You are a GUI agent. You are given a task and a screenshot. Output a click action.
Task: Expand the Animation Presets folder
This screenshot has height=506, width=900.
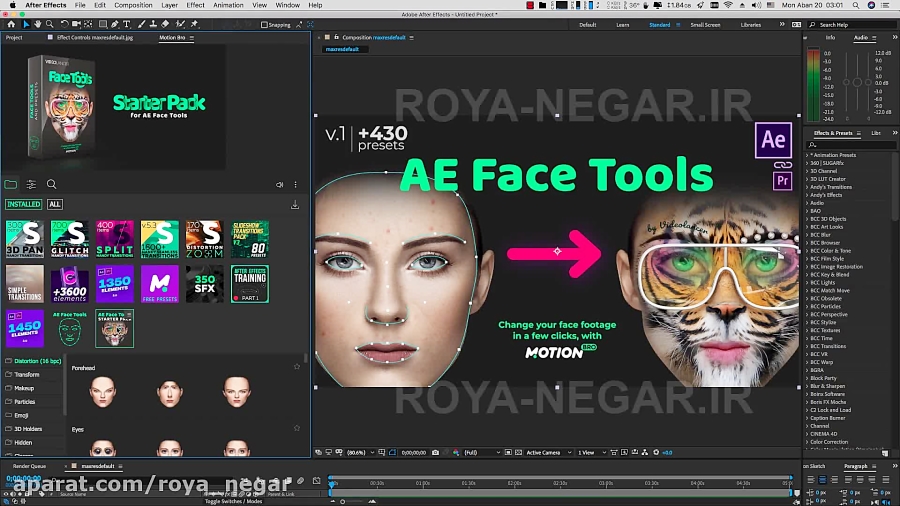point(807,155)
